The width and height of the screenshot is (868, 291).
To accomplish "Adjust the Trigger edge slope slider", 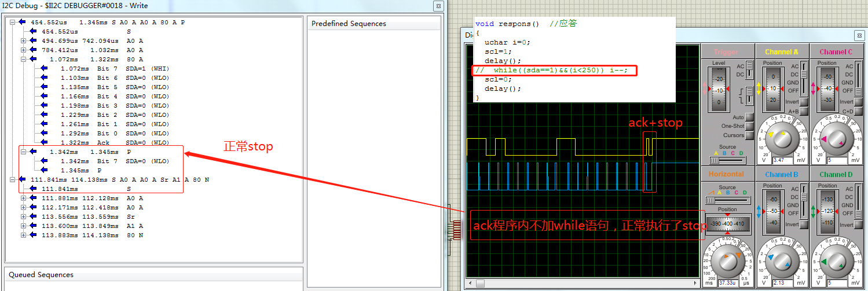I will (750, 95).
